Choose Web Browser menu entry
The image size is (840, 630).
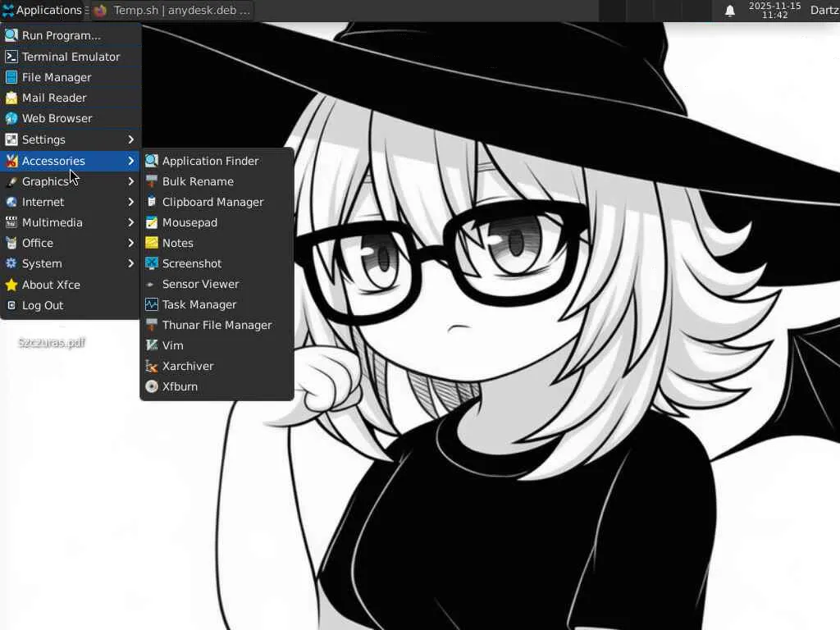pos(71,118)
